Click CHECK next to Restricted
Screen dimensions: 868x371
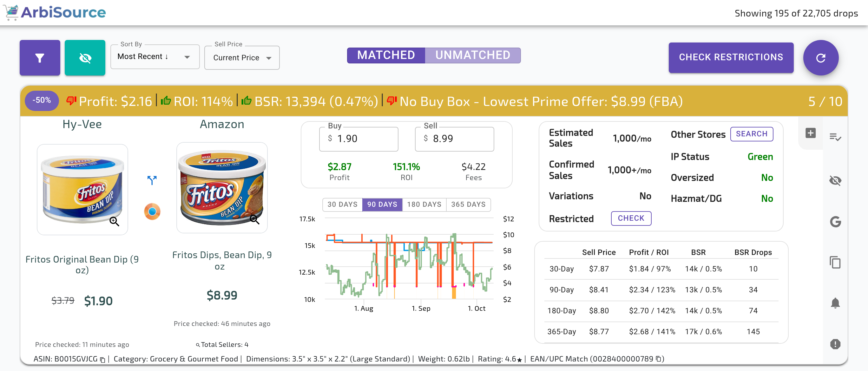(x=631, y=218)
